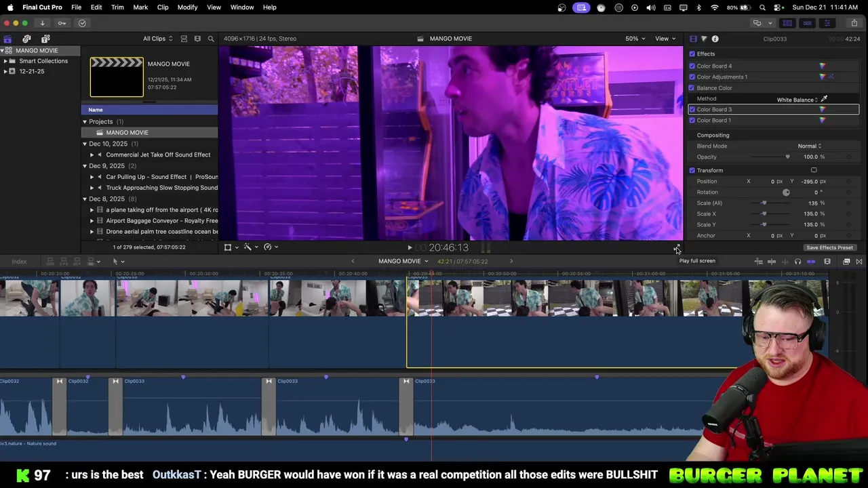Open Color Board 4 color controls

[823, 66]
